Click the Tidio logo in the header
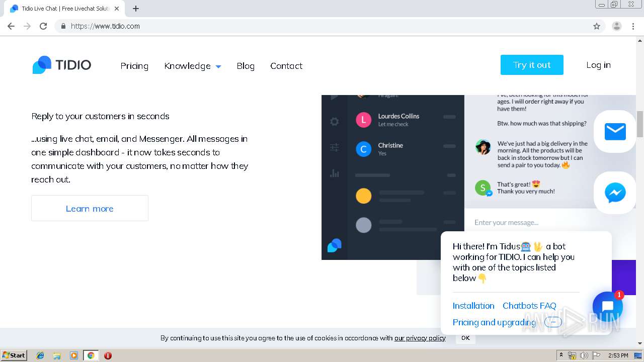 (x=62, y=65)
